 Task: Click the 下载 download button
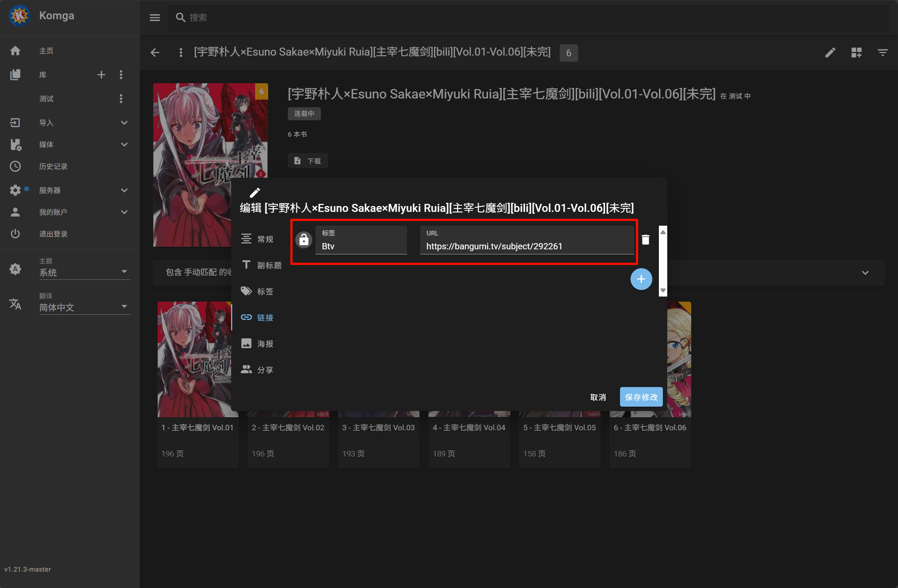pos(307,161)
